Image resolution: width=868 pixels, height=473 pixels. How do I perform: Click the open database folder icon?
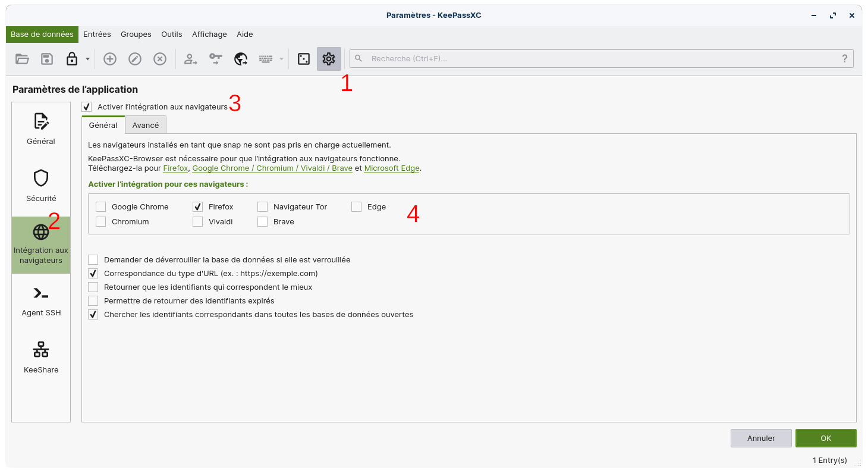click(x=22, y=58)
